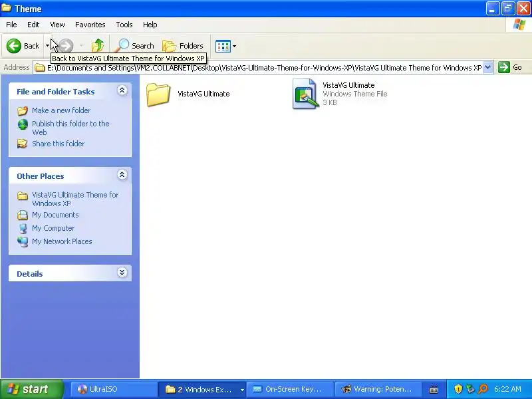The height and width of the screenshot is (399, 532).
Task: Click the greyed Forward arrow button
Action: coord(66,46)
